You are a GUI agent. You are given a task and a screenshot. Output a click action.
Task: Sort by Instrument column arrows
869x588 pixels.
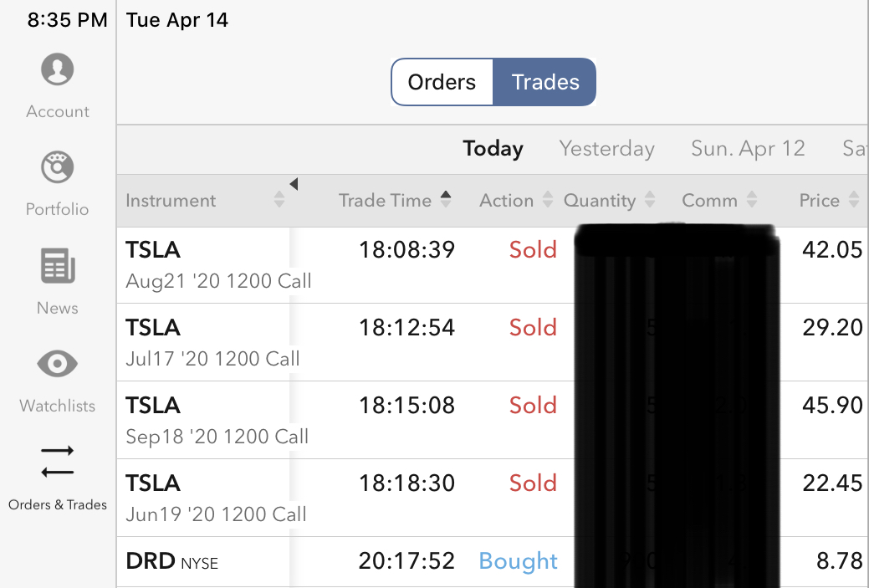coord(279,200)
